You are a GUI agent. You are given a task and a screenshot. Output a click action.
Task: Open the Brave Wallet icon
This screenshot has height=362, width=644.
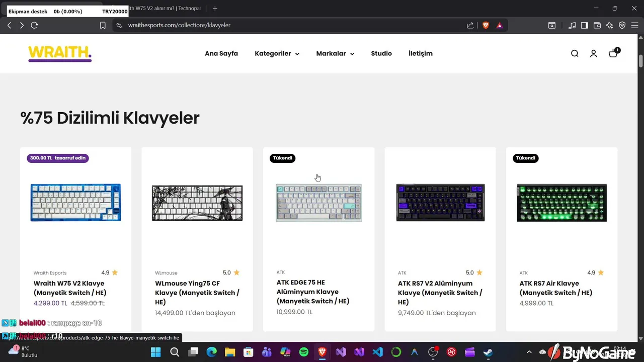(x=597, y=25)
